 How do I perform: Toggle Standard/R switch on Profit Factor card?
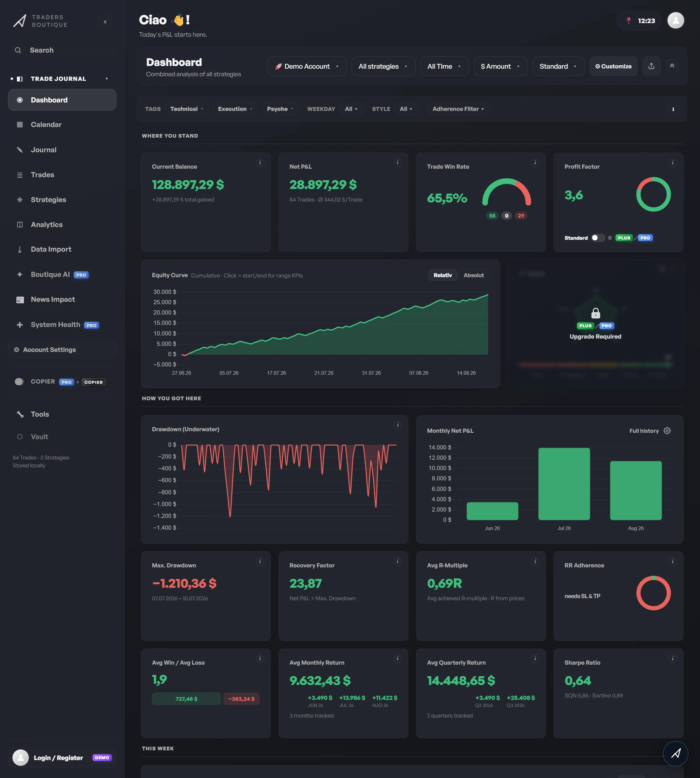coord(598,238)
